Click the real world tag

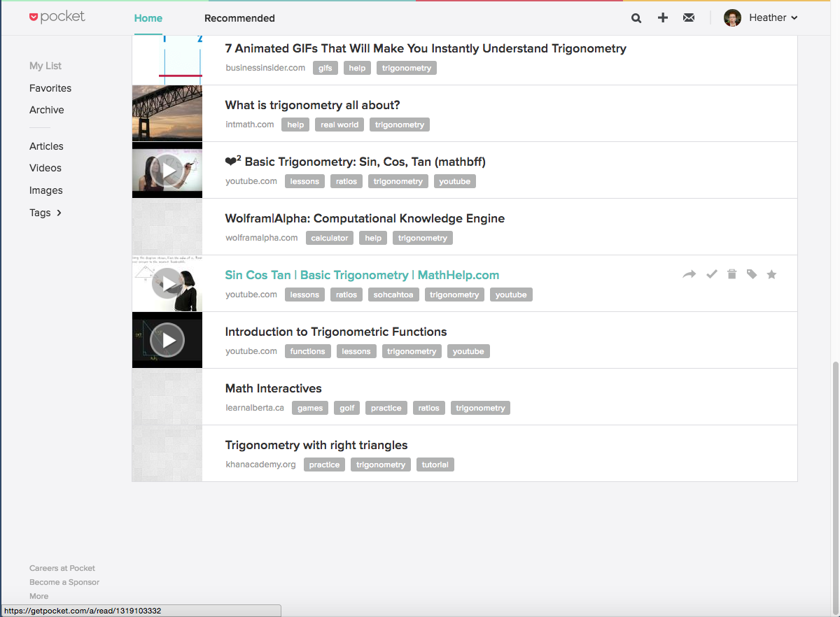(339, 125)
